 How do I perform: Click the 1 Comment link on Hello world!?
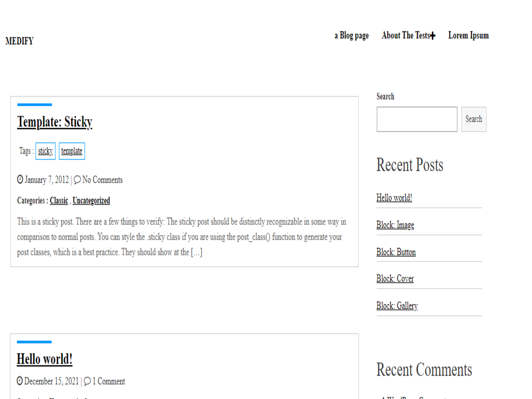[x=108, y=381]
